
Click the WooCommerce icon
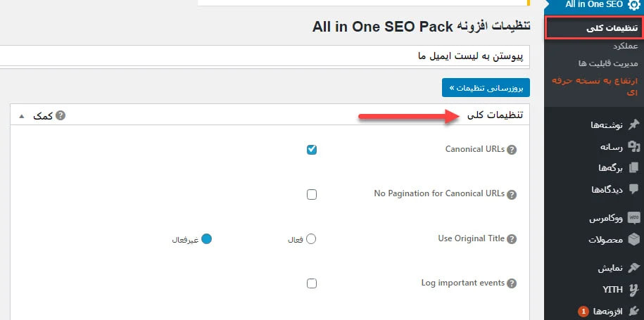(x=633, y=218)
